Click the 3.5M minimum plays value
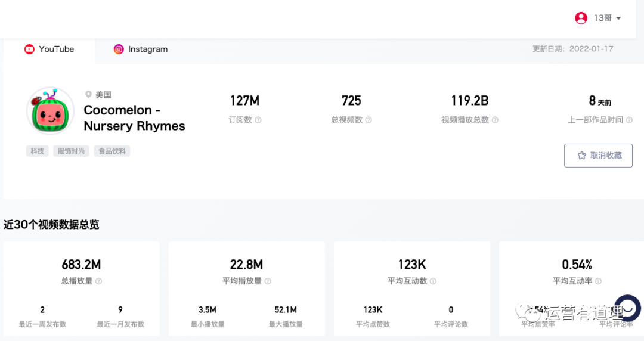This screenshot has width=644, height=341. click(208, 310)
